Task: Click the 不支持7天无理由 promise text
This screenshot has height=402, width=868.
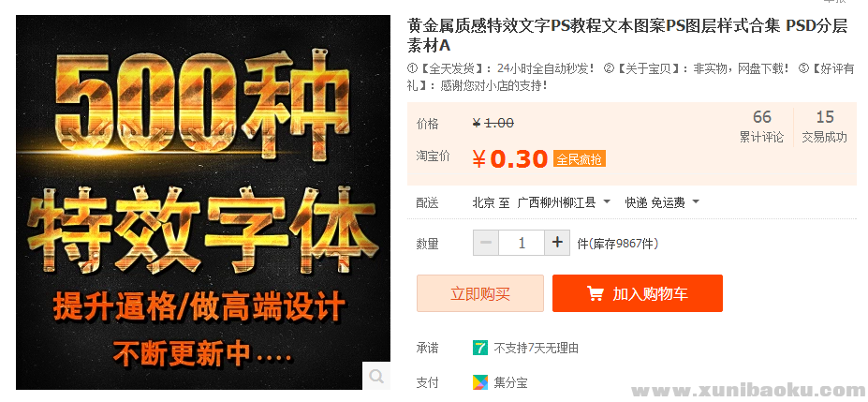Action: tap(536, 349)
